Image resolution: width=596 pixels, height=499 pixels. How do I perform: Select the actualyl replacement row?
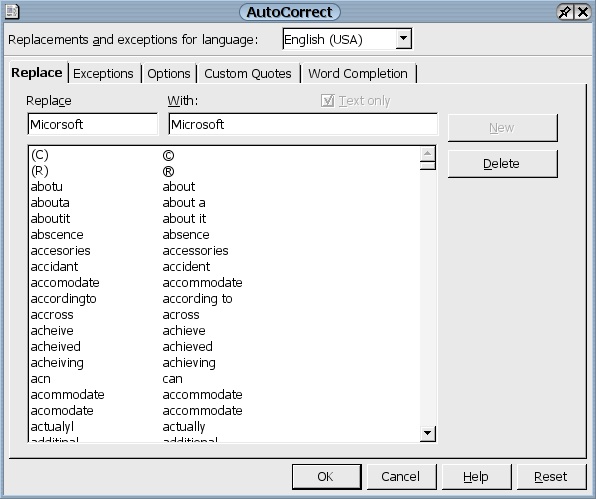[225, 426]
